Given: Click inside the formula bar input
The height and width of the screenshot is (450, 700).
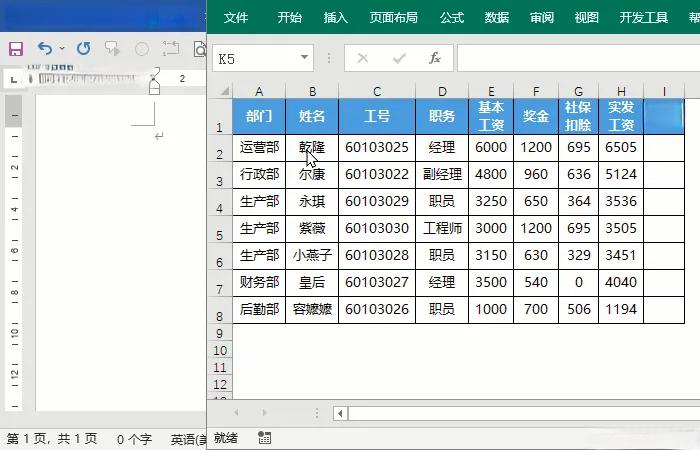Looking at the screenshot, I should coord(575,59).
